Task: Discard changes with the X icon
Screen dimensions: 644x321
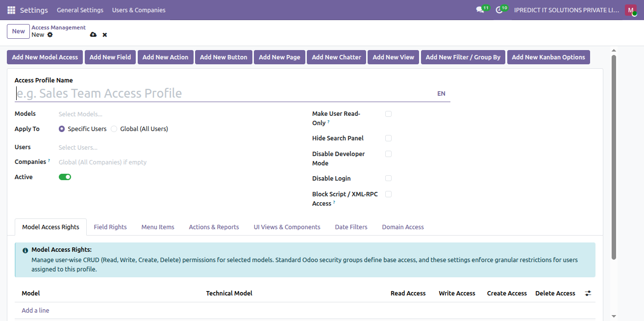Action: [x=105, y=35]
